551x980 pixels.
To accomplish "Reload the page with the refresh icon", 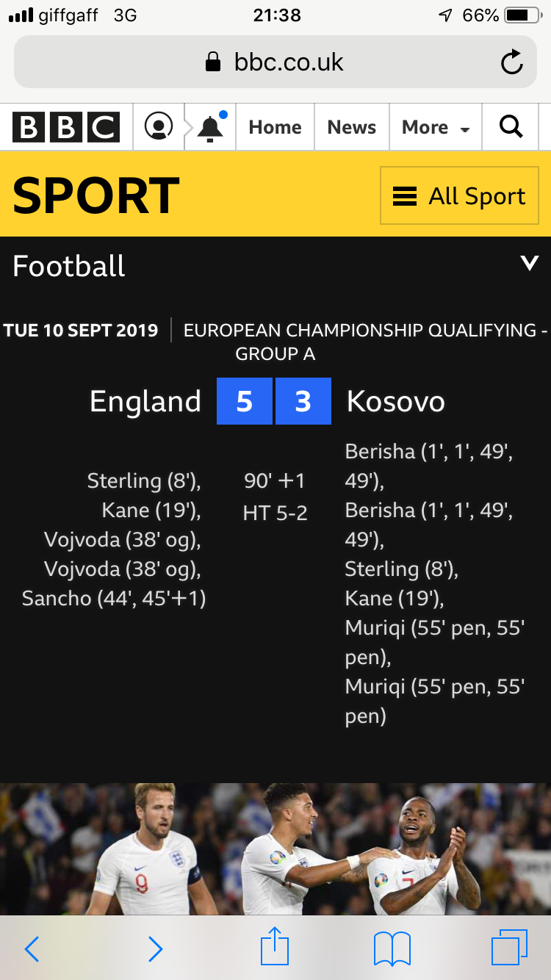I will point(511,62).
